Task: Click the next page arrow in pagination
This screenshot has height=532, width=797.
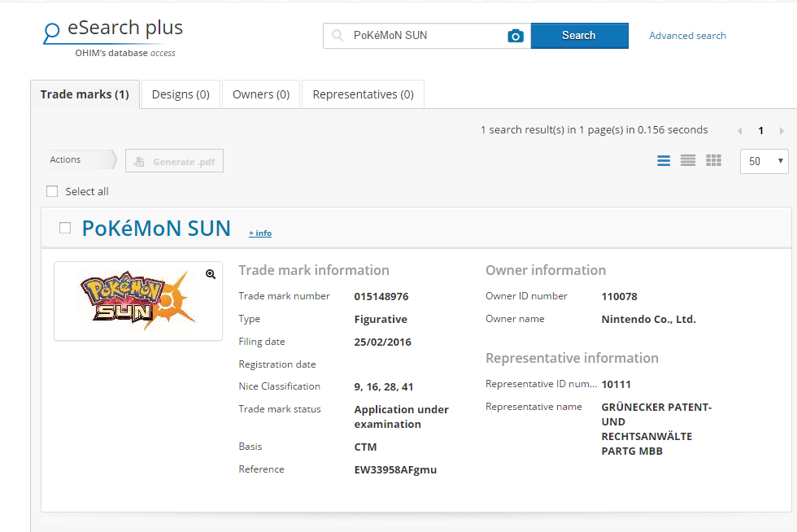Action: (x=781, y=129)
